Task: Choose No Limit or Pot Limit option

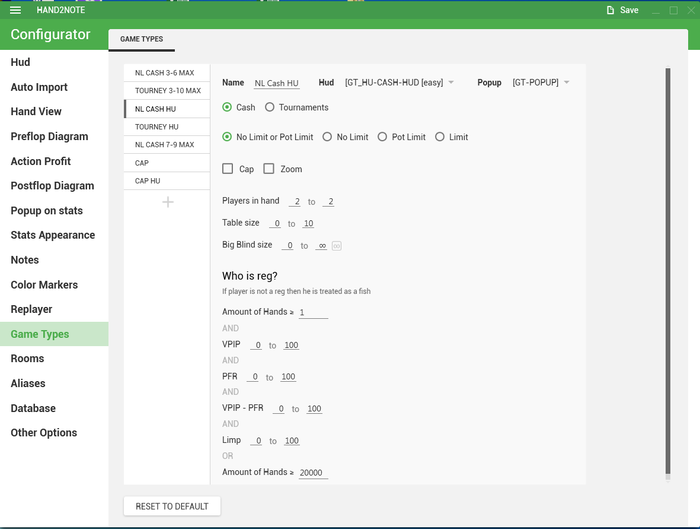Action: tap(227, 137)
